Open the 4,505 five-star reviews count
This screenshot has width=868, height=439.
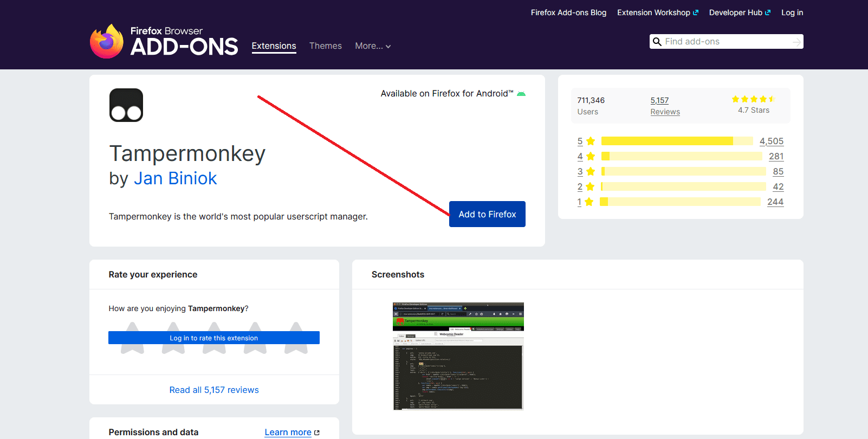click(772, 141)
